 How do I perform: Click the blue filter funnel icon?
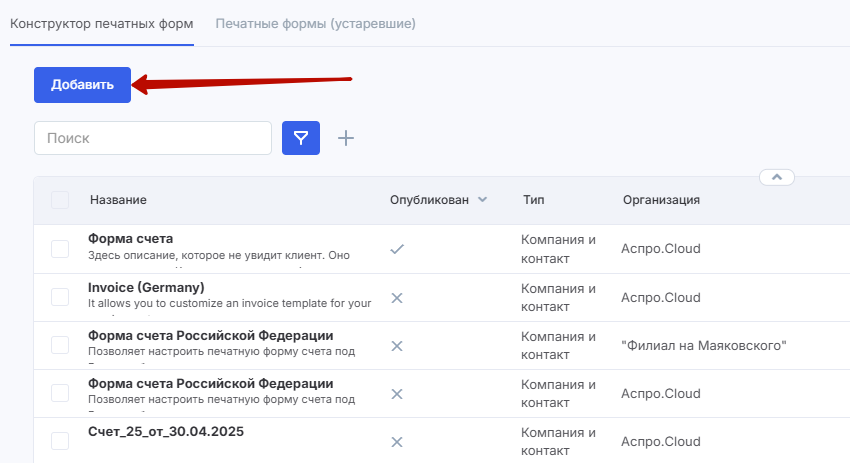pyautogui.click(x=301, y=138)
